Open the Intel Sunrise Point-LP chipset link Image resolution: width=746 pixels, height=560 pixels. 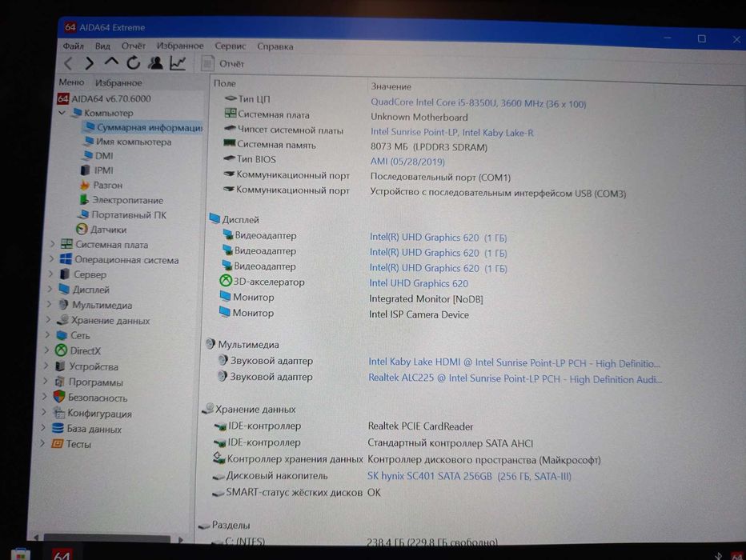(x=452, y=133)
